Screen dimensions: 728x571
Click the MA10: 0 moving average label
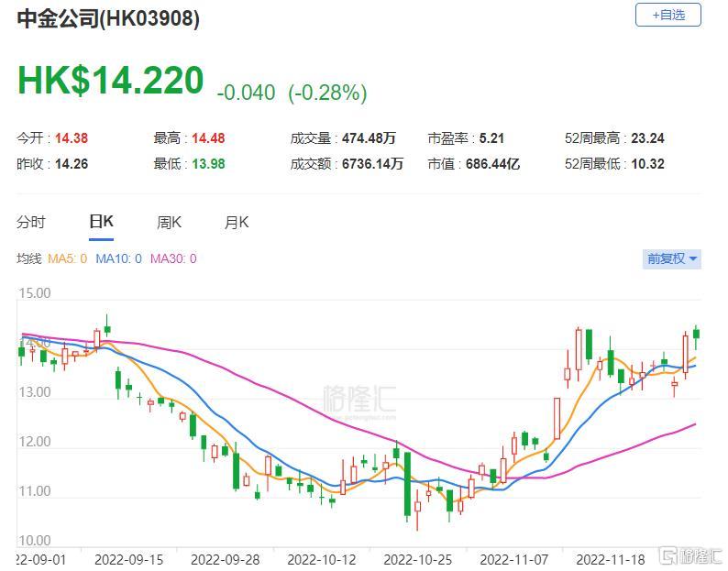point(118,258)
